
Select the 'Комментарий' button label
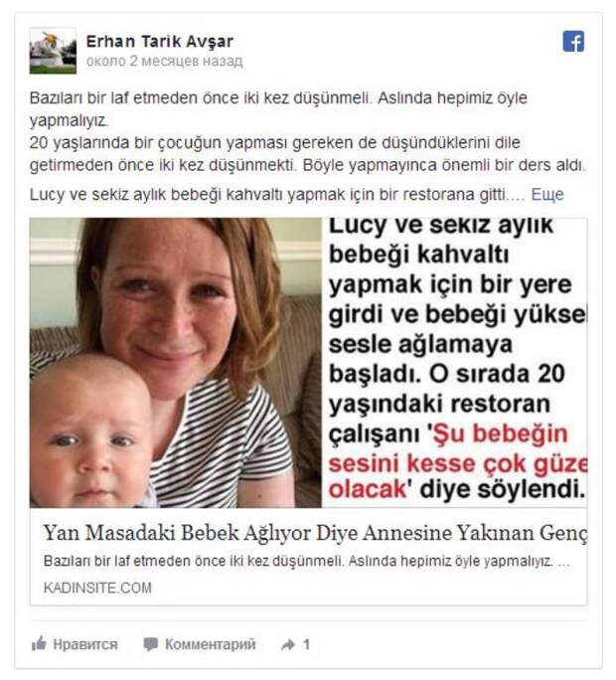tap(211, 644)
